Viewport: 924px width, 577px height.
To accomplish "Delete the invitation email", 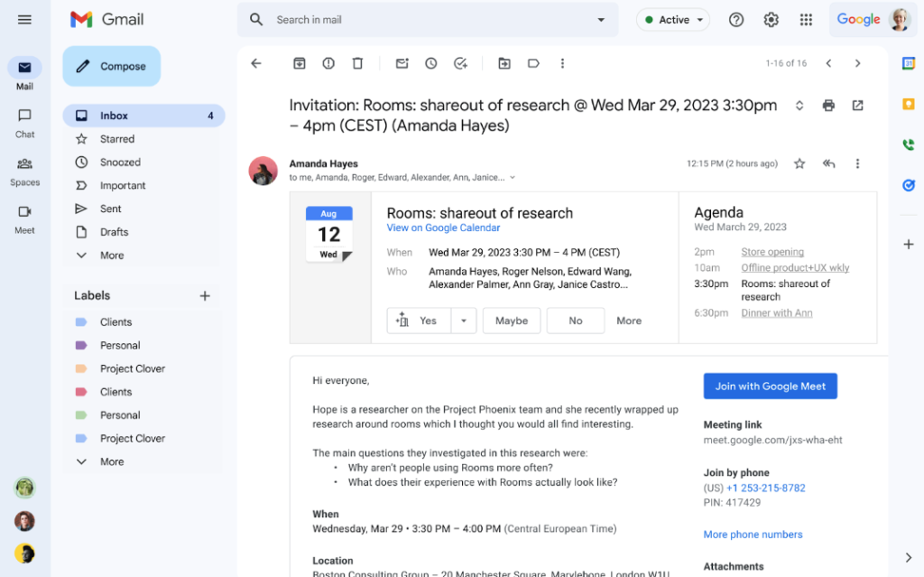I will pos(357,63).
